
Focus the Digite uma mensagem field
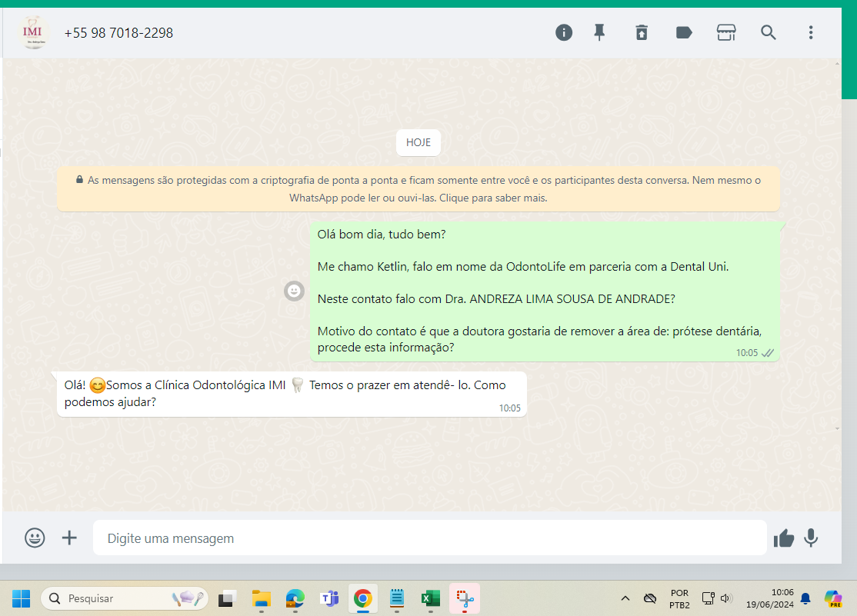pos(429,538)
